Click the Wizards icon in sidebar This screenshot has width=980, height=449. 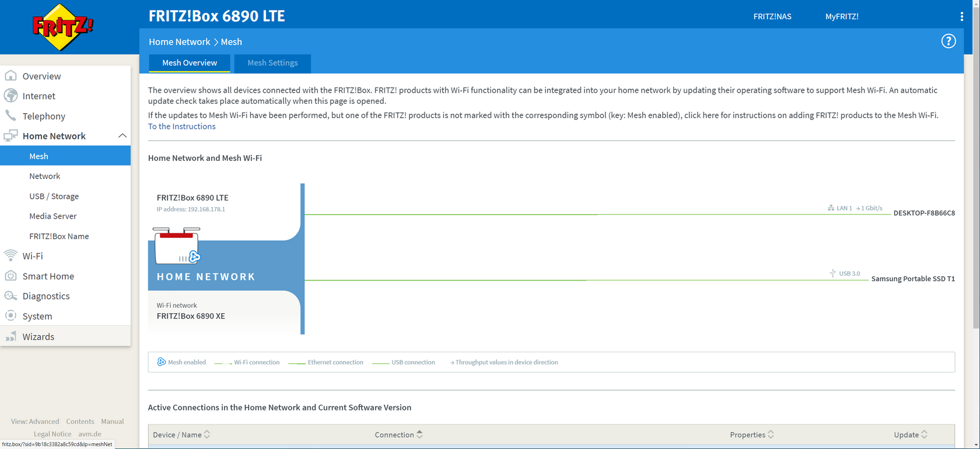(x=10, y=336)
